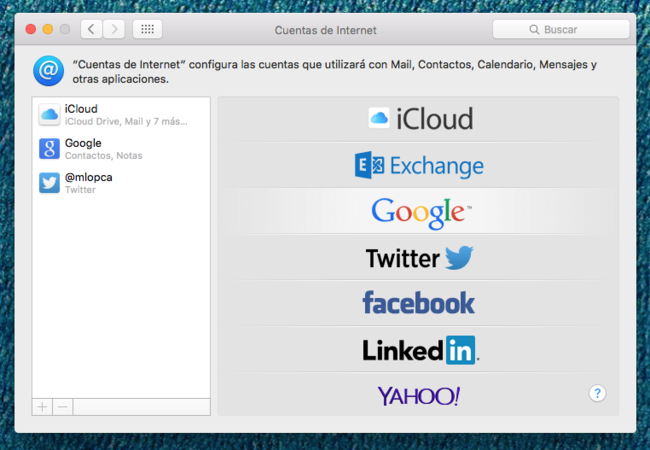The width and height of the screenshot is (650, 450).
Task: Close the Cuentas de Internet window
Action: [31, 29]
